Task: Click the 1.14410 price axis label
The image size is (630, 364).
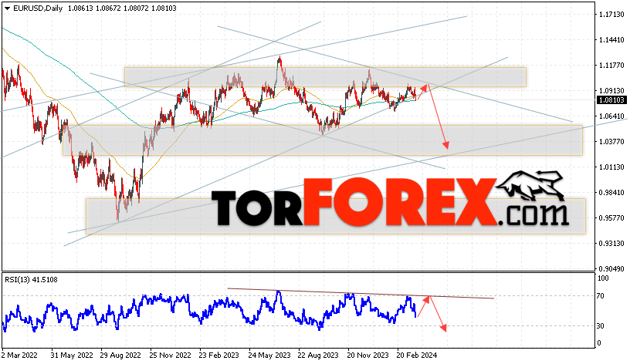Action: coord(611,40)
